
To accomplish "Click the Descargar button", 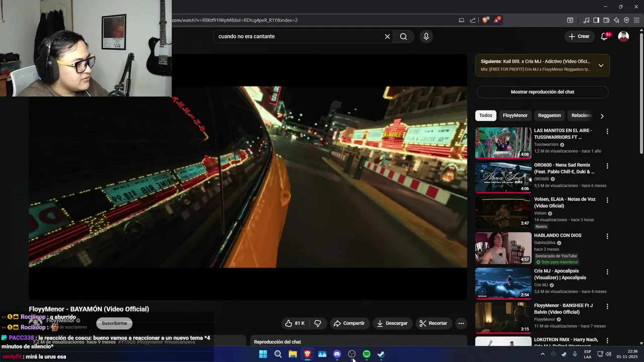I will coord(392,323).
